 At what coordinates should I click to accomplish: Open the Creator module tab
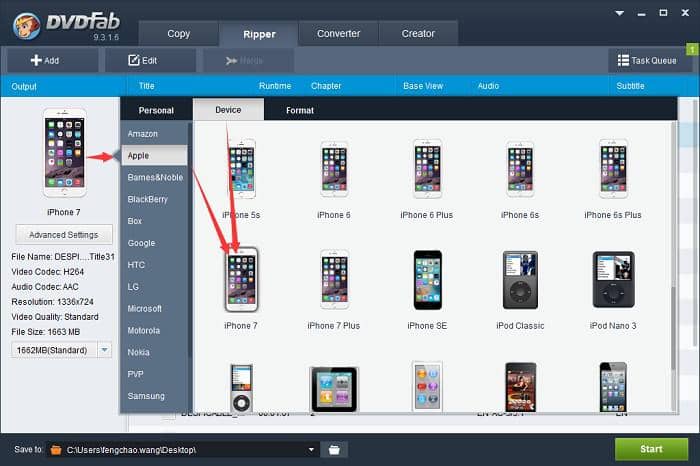(x=418, y=34)
